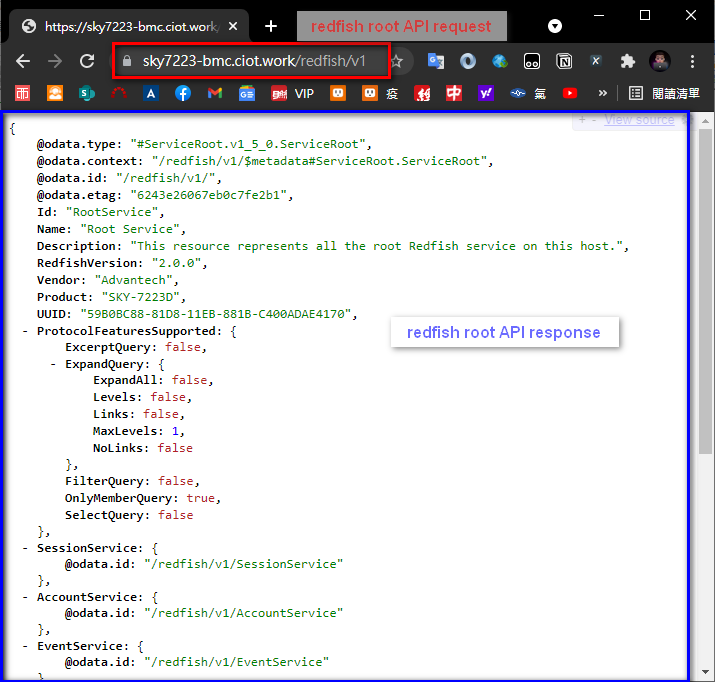Image resolution: width=715 pixels, height=682 pixels.
Task: Open the Yahoo bookmark
Action: 485,93
